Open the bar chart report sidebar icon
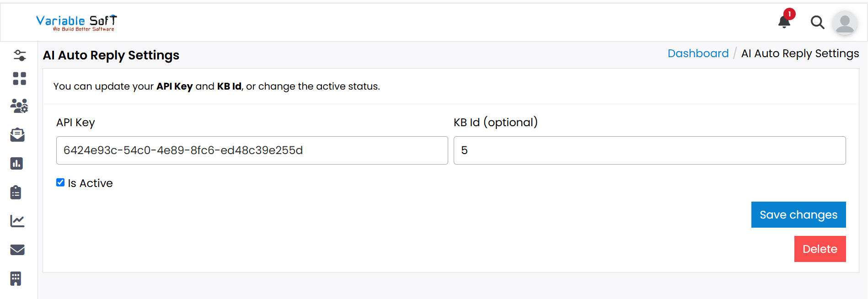This screenshot has width=868, height=299. [x=17, y=164]
